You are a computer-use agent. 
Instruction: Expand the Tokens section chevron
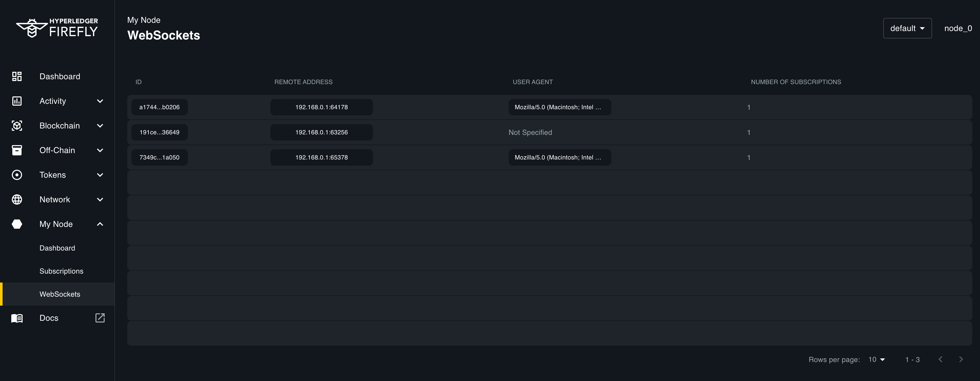[x=100, y=175]
